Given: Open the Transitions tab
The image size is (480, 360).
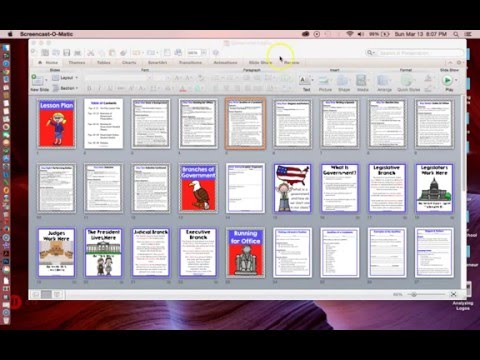Looking at the screenshot, I should pos(190,62).
